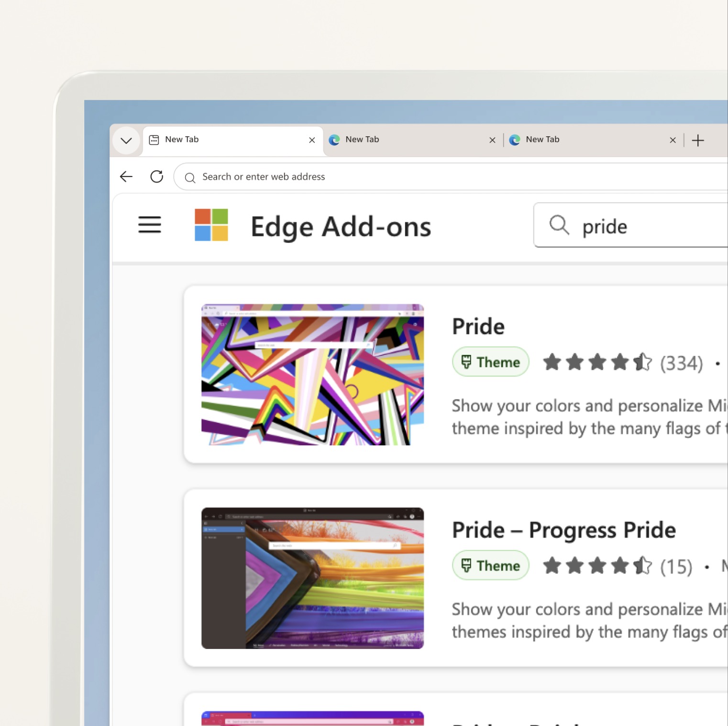Click the address bar search field

coord(451,177)
